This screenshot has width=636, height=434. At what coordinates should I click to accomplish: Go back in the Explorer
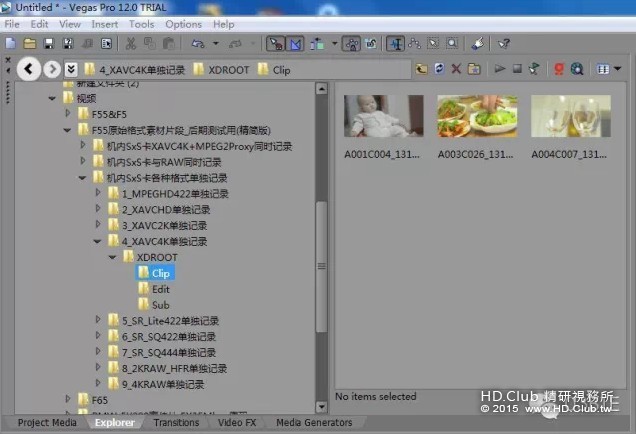click(x=28, y=69)
